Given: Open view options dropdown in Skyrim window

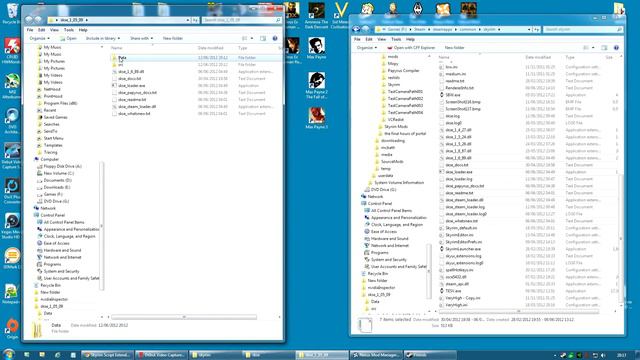Looking at the screenshot, I should coord(593,48).
